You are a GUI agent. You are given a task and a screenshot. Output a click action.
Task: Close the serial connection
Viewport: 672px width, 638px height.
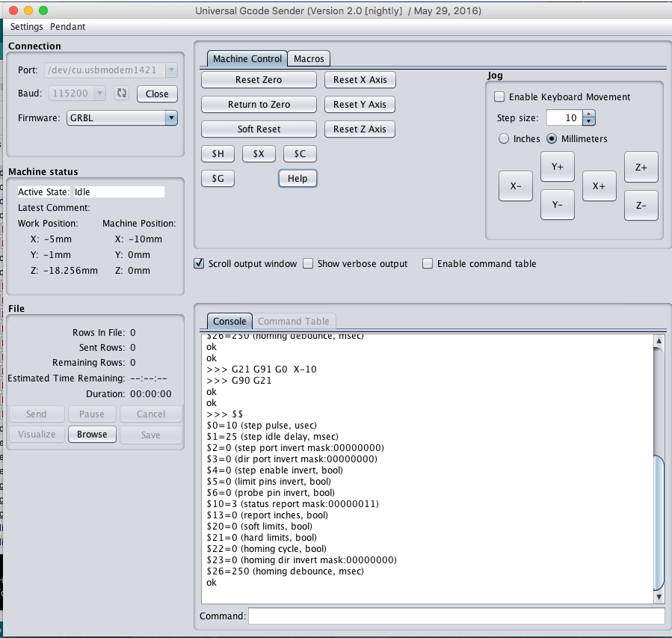[x=157, y=94]
